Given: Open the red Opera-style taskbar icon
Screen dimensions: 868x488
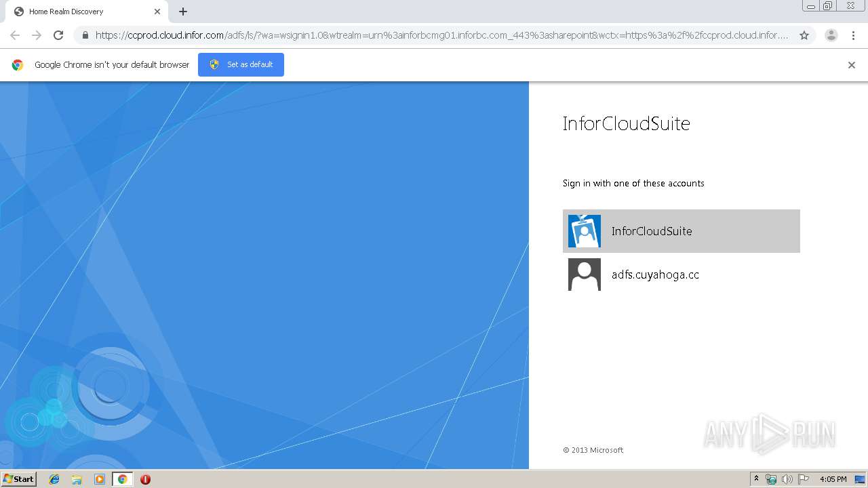Looking at the screenshot, I should pyautogui.click(x=145, y=479).
